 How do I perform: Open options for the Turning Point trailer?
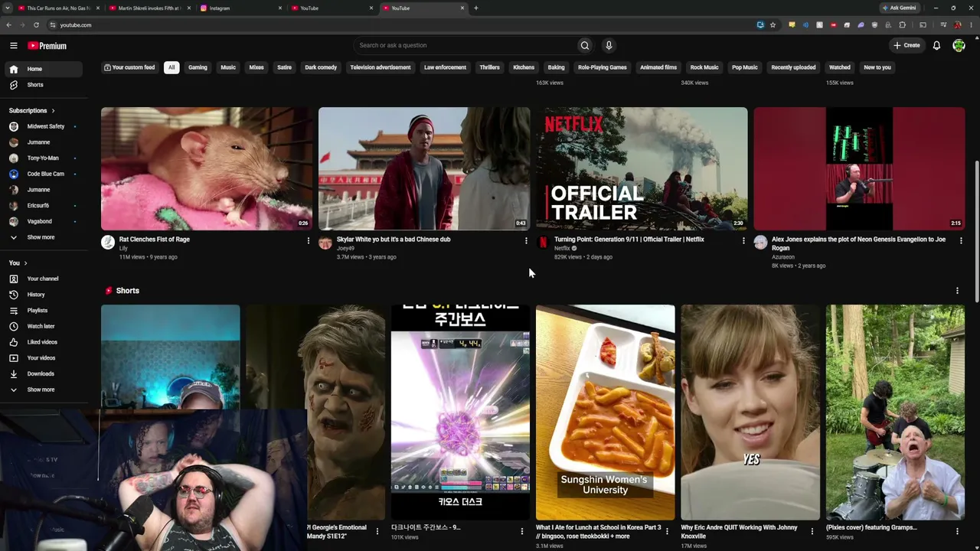click(x=743, y=241)
